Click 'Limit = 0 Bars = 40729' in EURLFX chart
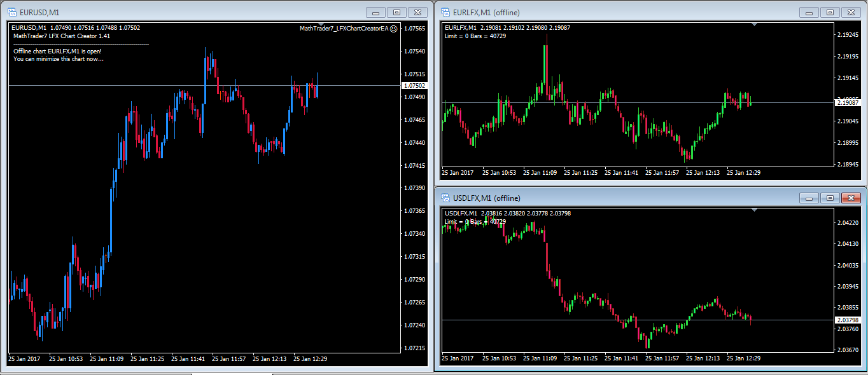This screenshot has height=375, width=868. pos(475,36)
